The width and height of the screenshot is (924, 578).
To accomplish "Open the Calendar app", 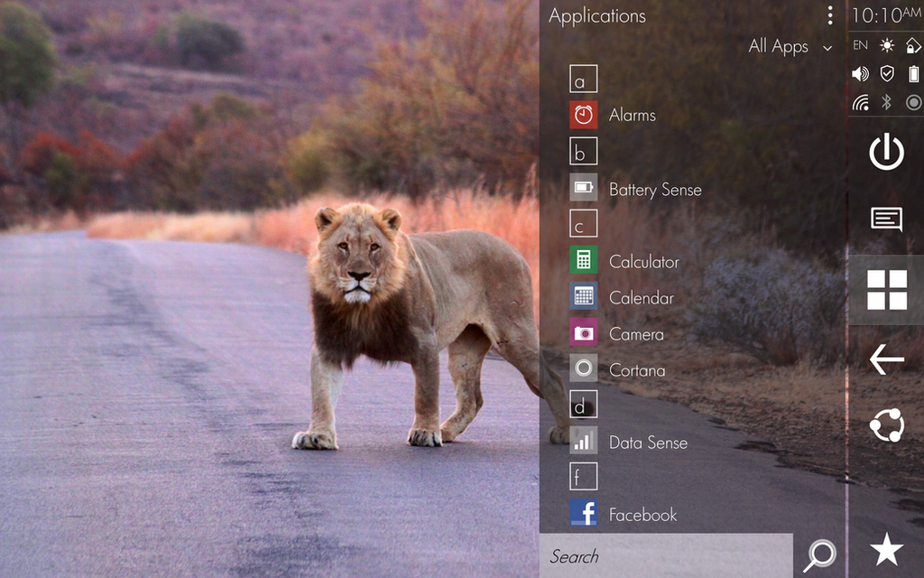I will [622, 296].
